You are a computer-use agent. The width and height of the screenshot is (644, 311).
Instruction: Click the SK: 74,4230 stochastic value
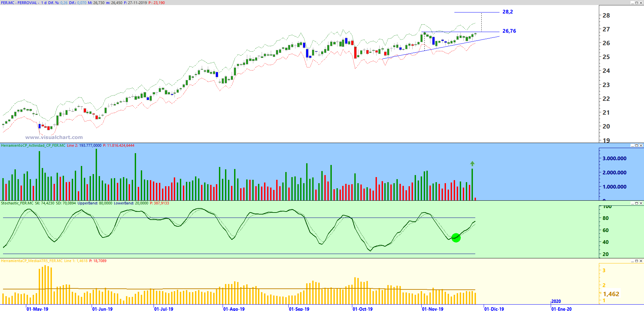point(44,203)
